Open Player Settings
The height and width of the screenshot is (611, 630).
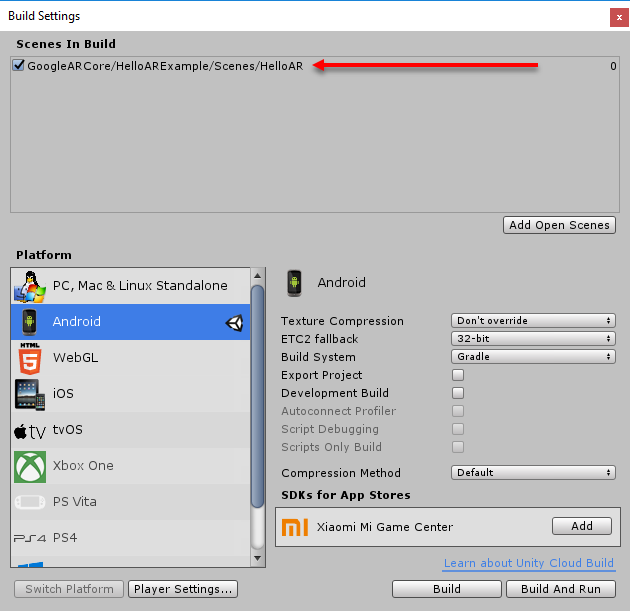[183, 589]
